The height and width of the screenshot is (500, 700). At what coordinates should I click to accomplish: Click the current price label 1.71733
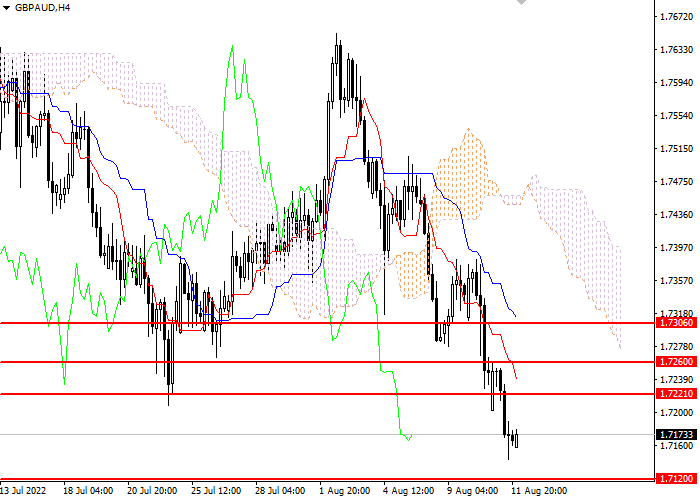(x=677, y=434)
